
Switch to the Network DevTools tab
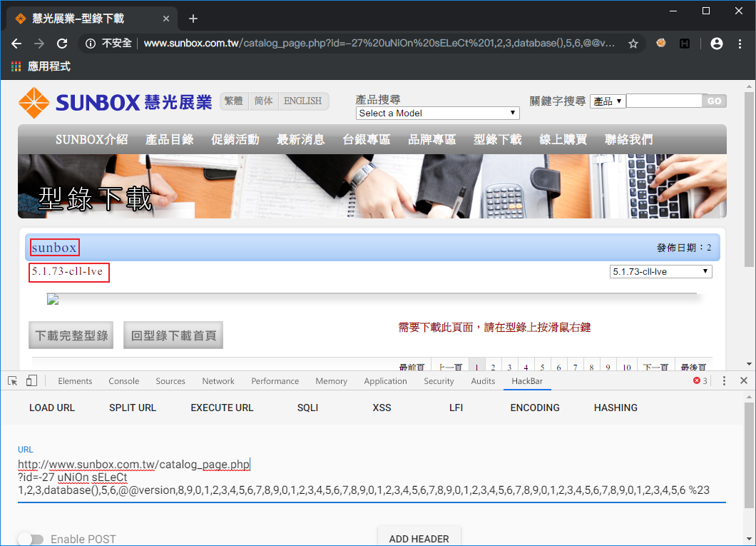click(x=218, y=381)
